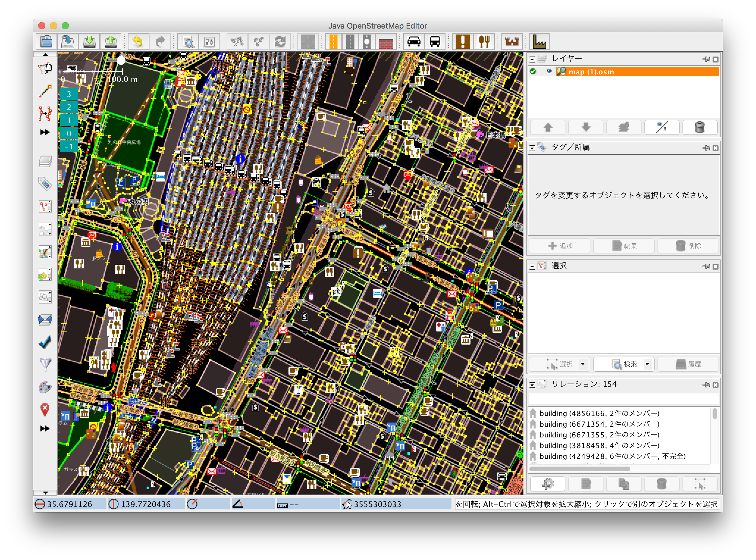756x560 pixels.
Task: Click the vertical scrollbar in relation list
Action: tap(715, 414)
